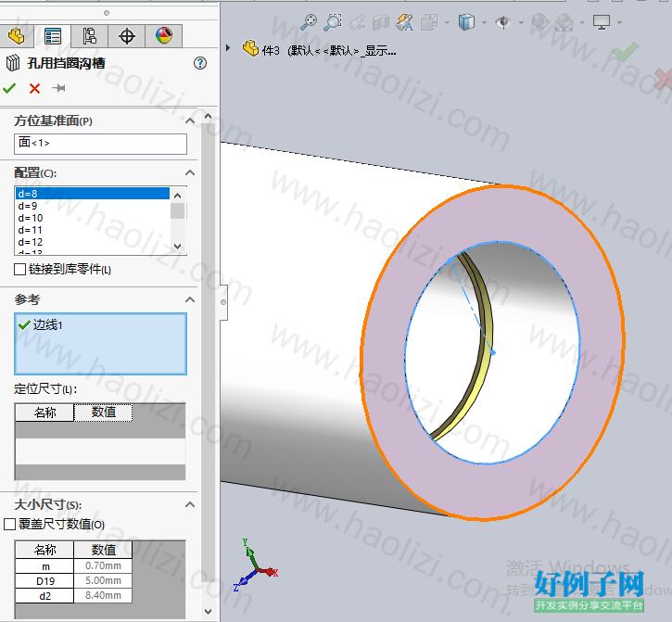Screen dimensions: 672x622
Task: Click the help question mark icon
Action: coord(199,63)
